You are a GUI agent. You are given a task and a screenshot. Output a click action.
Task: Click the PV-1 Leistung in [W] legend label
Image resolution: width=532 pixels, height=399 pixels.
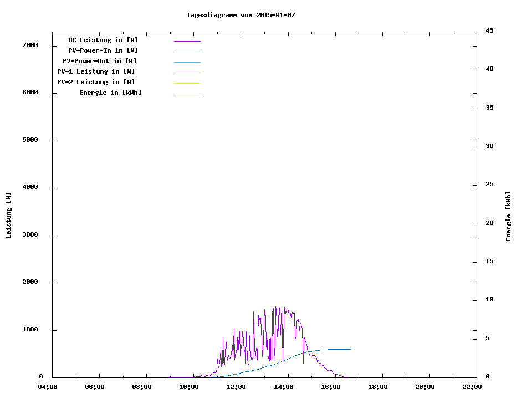point(96,71)
